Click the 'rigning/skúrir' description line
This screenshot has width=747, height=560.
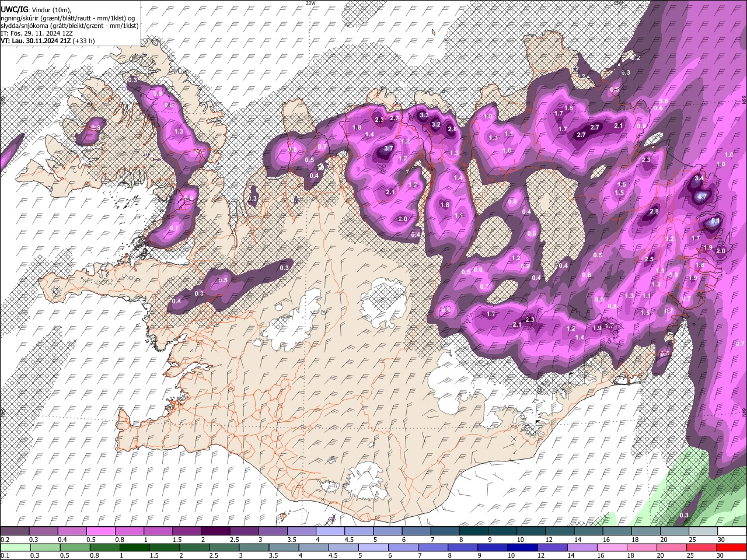(x=68, y=18)
